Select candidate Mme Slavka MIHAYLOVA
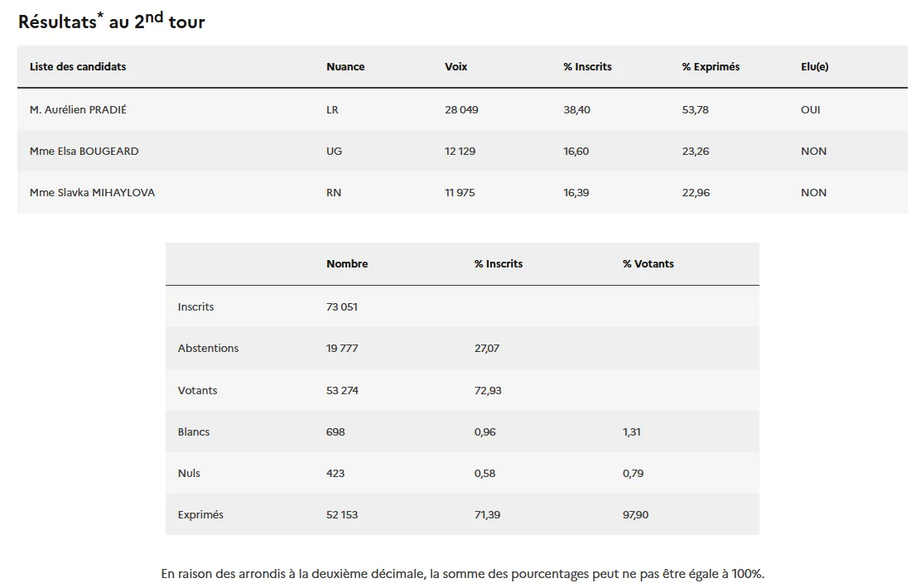The height and width of the screenshot is (588, 921). click(92, 193)
